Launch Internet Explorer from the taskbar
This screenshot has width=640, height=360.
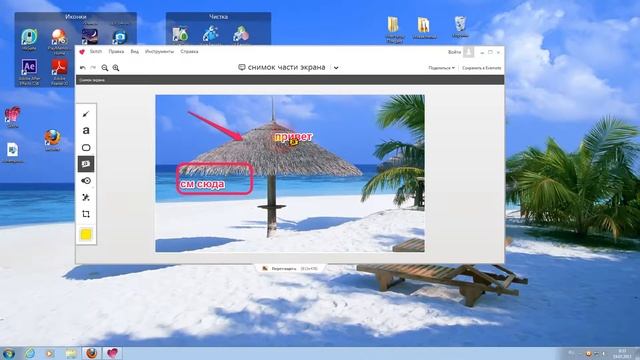(30, 353)
